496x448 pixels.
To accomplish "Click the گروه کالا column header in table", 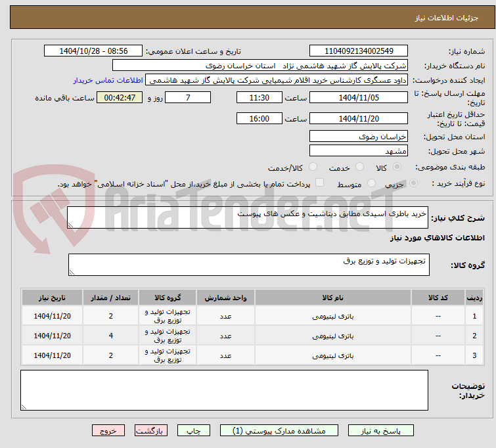I will pos(168,298).
